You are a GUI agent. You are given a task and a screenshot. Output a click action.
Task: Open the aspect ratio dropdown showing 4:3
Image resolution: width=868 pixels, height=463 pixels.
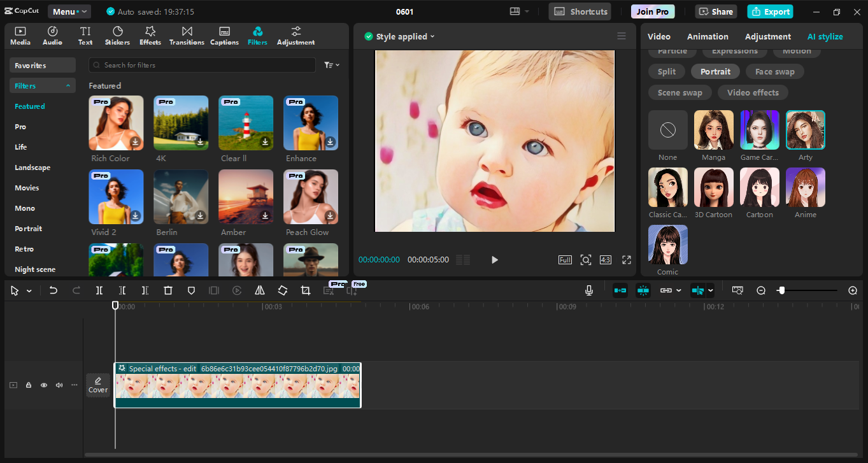pyautogui.click(x=605, y=260)
